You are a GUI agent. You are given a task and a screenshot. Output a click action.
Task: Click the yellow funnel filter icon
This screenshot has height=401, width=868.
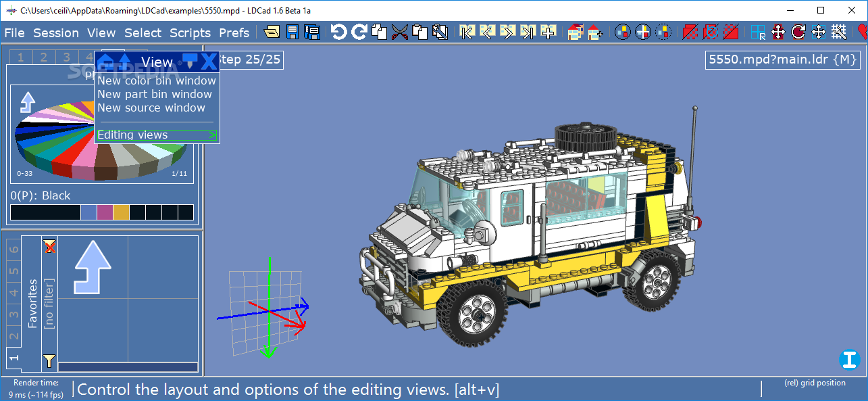[49, 360]
